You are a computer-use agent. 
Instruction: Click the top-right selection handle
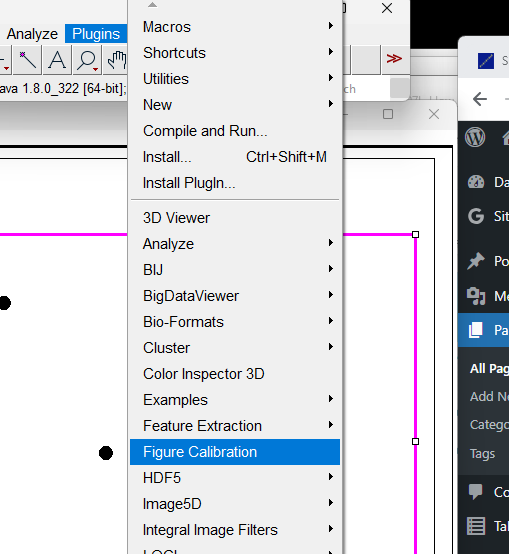pyautogui.click(x=415, y=235)
